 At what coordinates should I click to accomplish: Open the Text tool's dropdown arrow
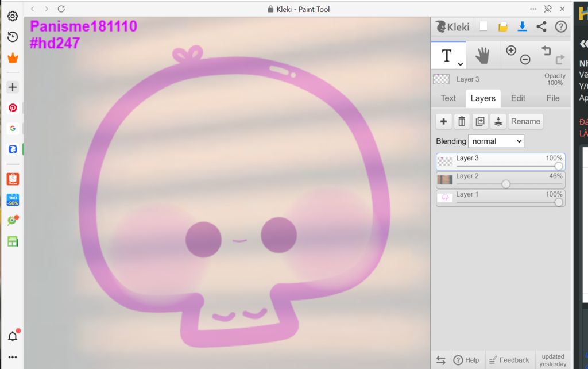coord(460,64)
